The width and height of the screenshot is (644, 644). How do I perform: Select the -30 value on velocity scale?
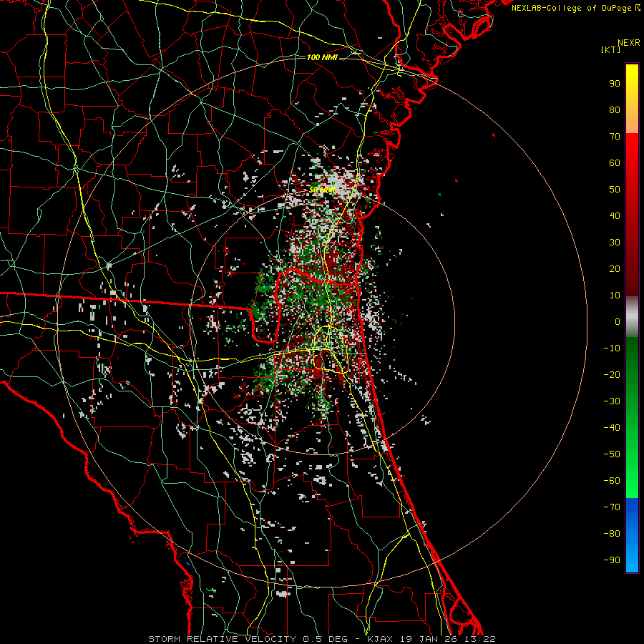(612, 401)
